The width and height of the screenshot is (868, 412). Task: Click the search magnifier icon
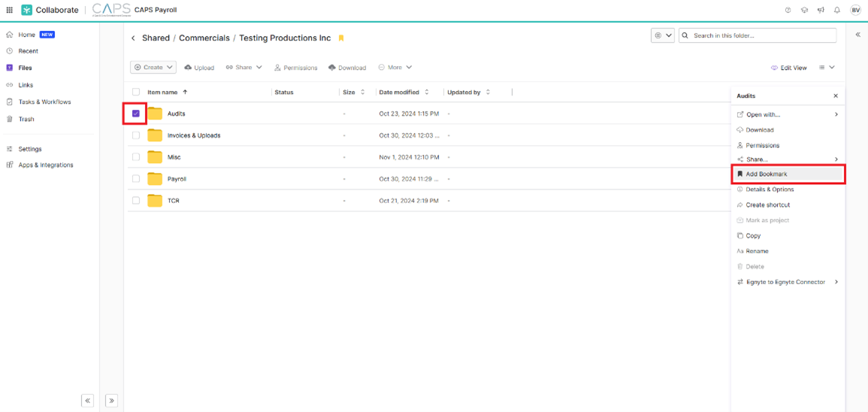685,35
